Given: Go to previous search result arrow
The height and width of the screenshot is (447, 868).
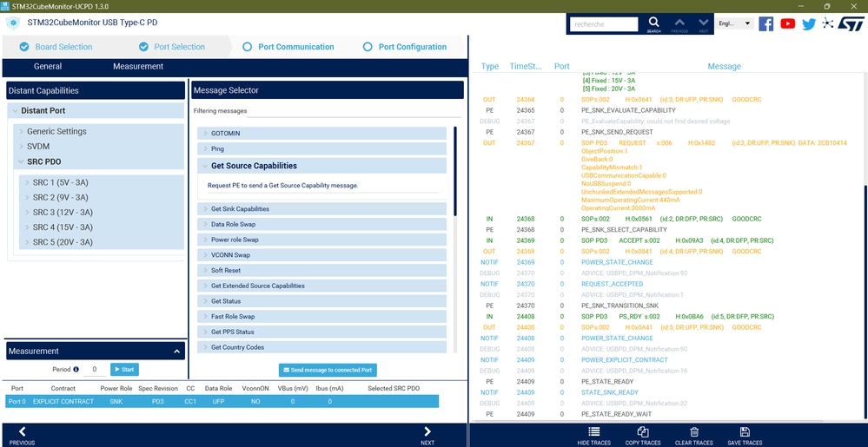Looking at the screenshot, I should point(679,22).
